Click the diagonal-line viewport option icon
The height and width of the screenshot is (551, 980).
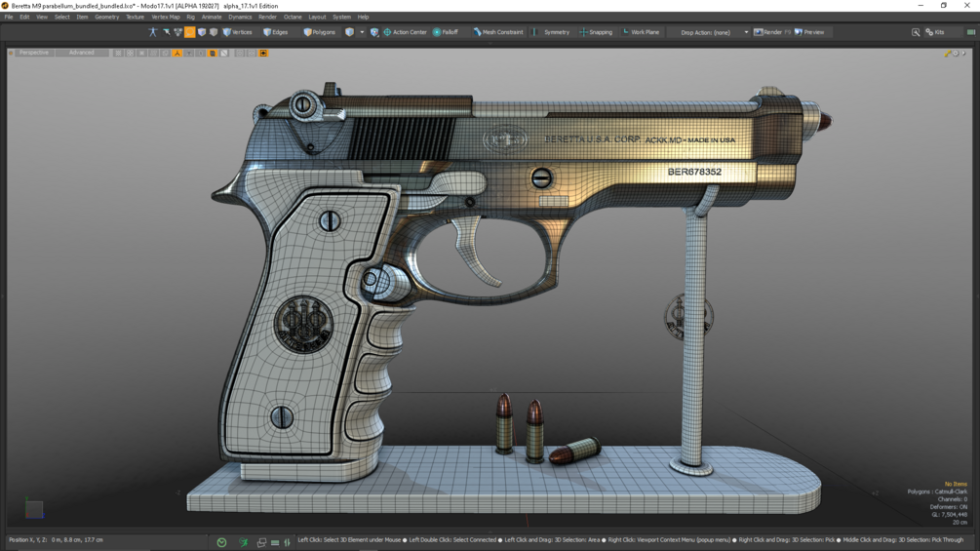(x=224, y=53)
